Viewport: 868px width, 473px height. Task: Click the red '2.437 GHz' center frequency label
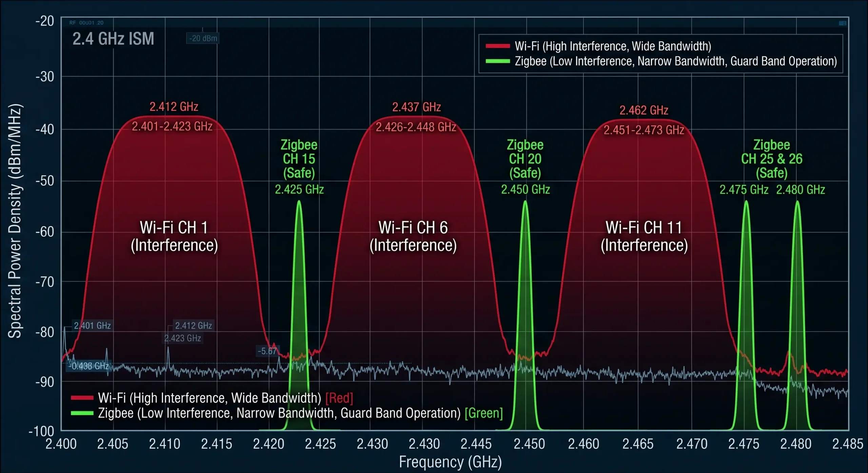click(x=417, y=107)
